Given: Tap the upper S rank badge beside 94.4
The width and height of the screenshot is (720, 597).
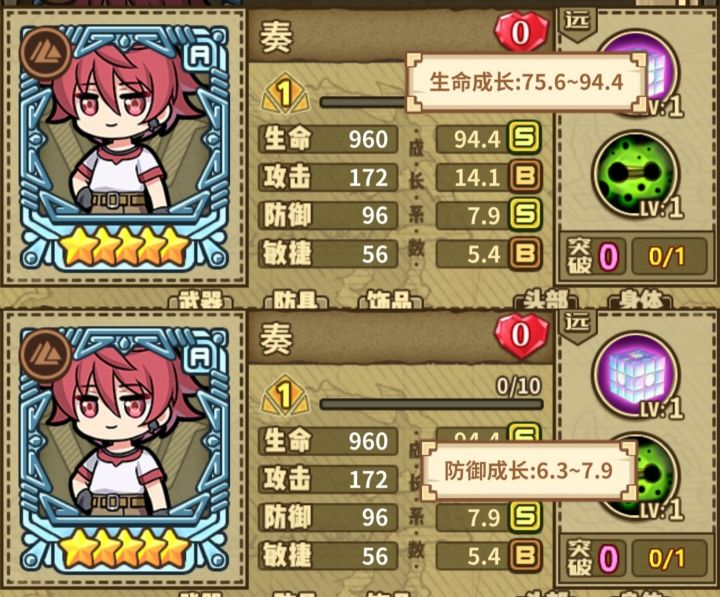Looking at the screenshot, I should [524, 137].
